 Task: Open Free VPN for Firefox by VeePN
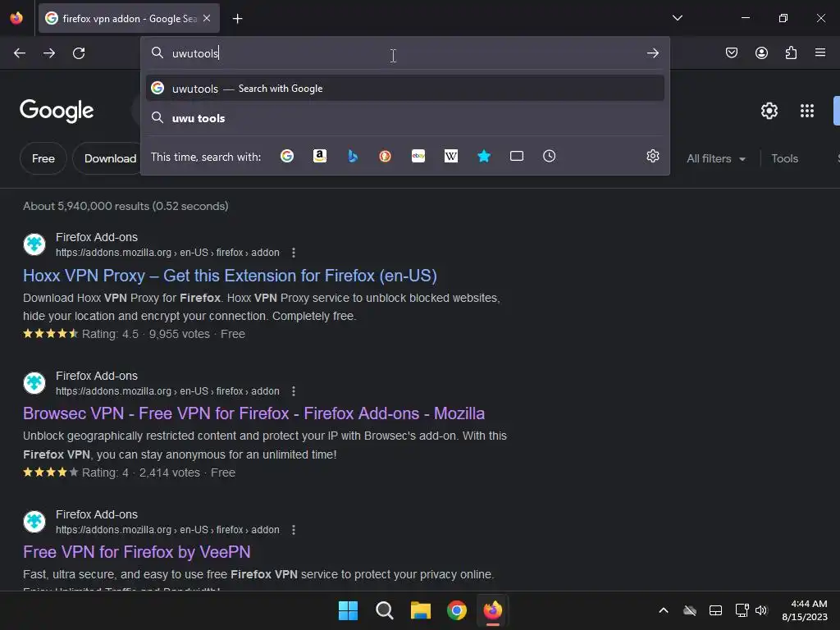(x=137, y=552)
